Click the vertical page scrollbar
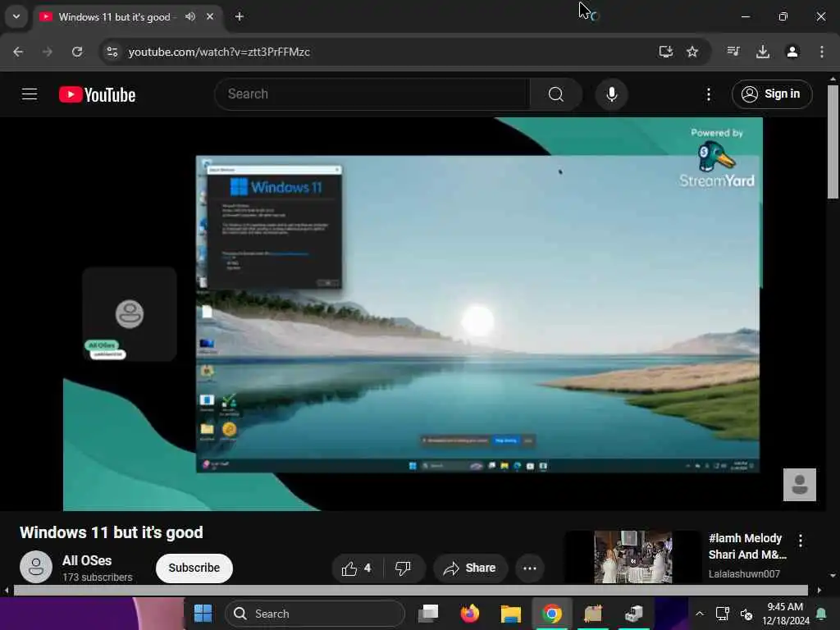840x630 pixels. tap(833, 142)
